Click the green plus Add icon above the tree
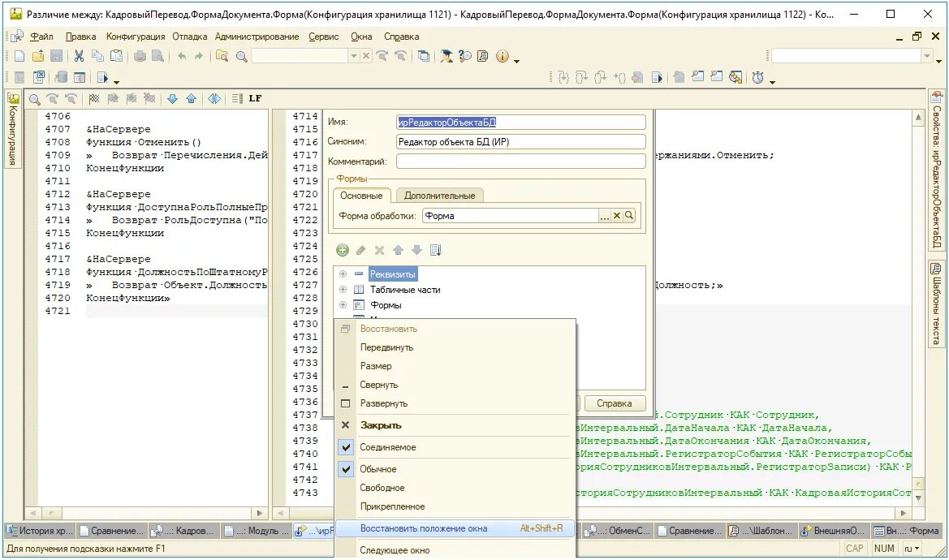The height and width of the screenshot is (560, 949). coord(343,250)
